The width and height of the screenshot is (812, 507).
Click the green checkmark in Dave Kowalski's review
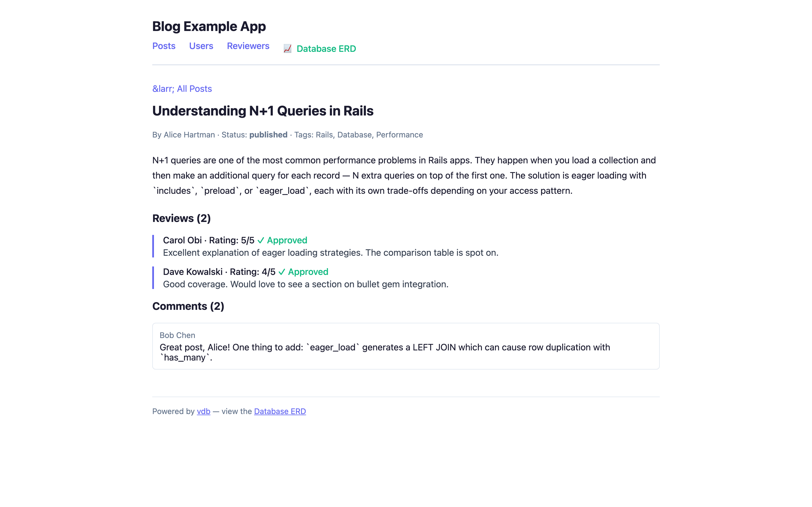click(281, 272)
